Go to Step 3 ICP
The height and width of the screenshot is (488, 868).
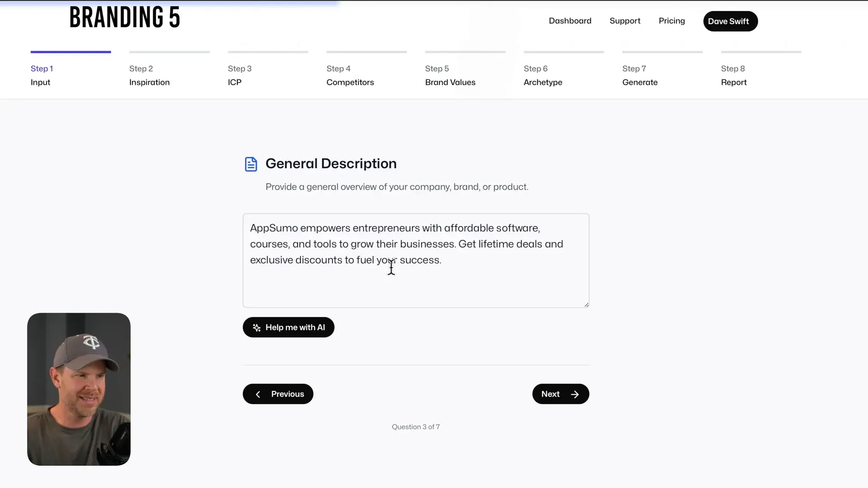click(268, 69)
